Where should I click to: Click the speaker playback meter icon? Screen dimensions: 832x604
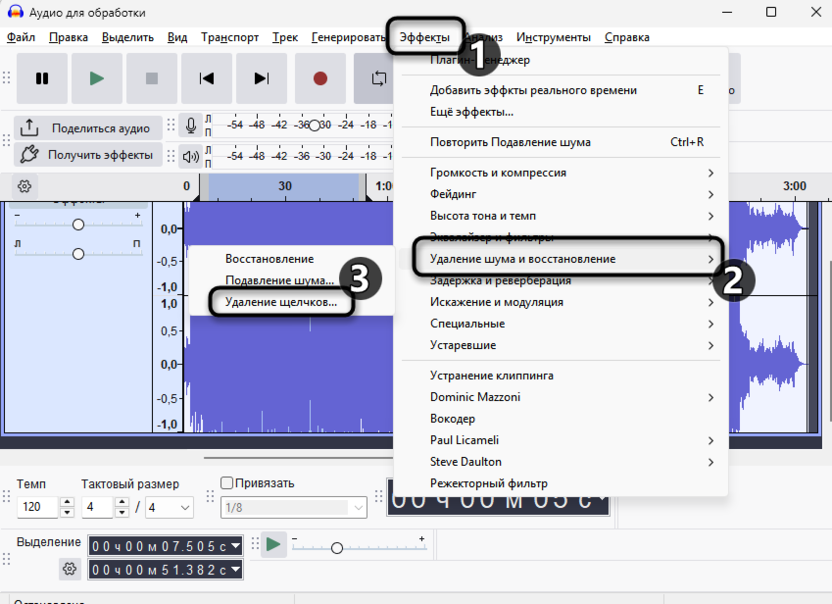pos(190,155)
